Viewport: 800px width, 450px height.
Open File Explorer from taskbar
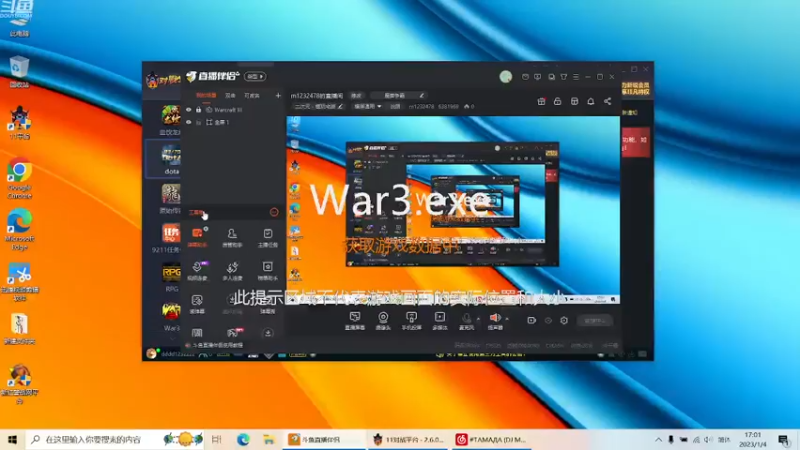(268, 439)
